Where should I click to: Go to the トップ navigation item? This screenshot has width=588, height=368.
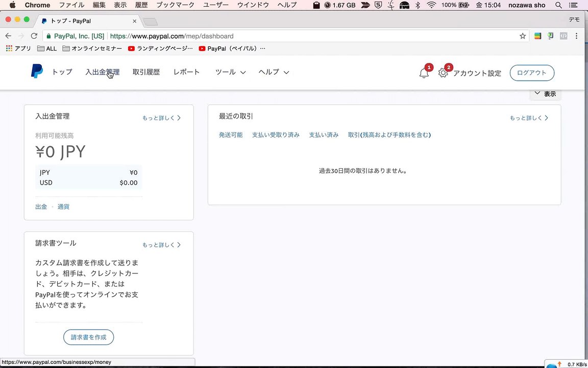point(62,72)
